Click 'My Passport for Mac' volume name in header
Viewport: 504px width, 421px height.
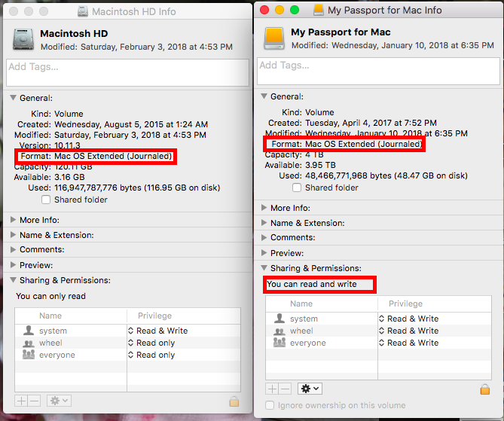pyautogui.click(x=341, y=32)
